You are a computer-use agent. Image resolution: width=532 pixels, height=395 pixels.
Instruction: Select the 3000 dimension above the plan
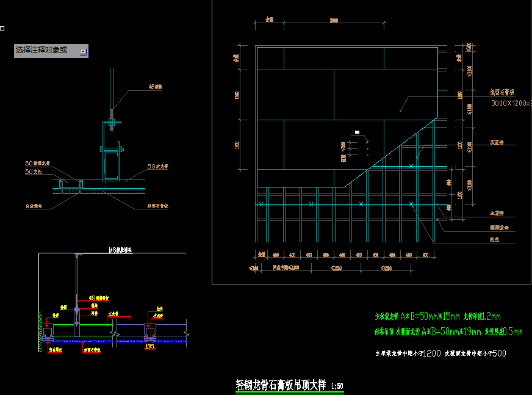[x=333, y=21]
